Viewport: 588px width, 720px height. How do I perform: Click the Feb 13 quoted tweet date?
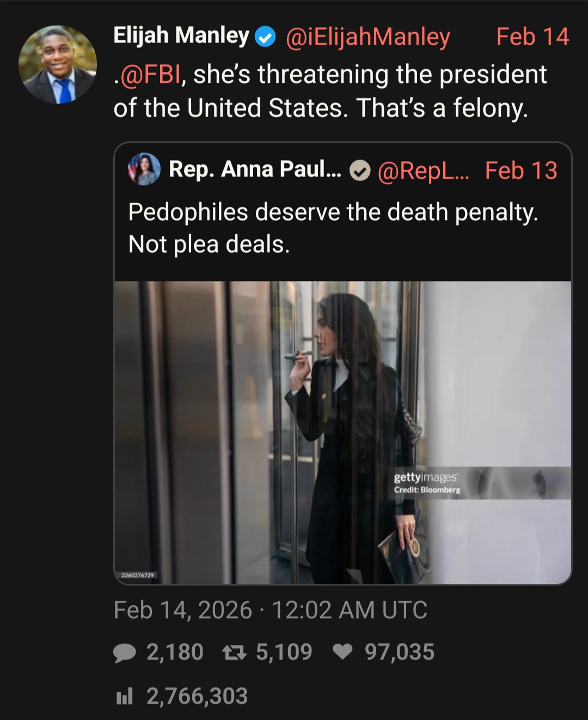(x=520, y=171)
